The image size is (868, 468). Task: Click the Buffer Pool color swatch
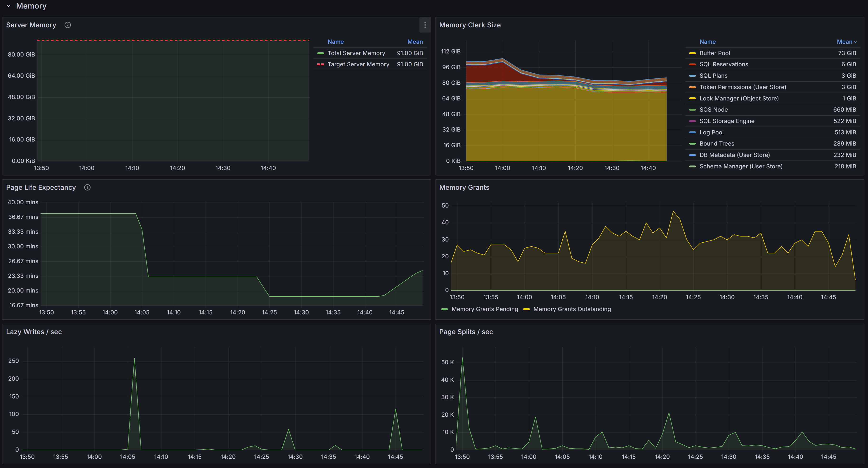click(692, 53)
